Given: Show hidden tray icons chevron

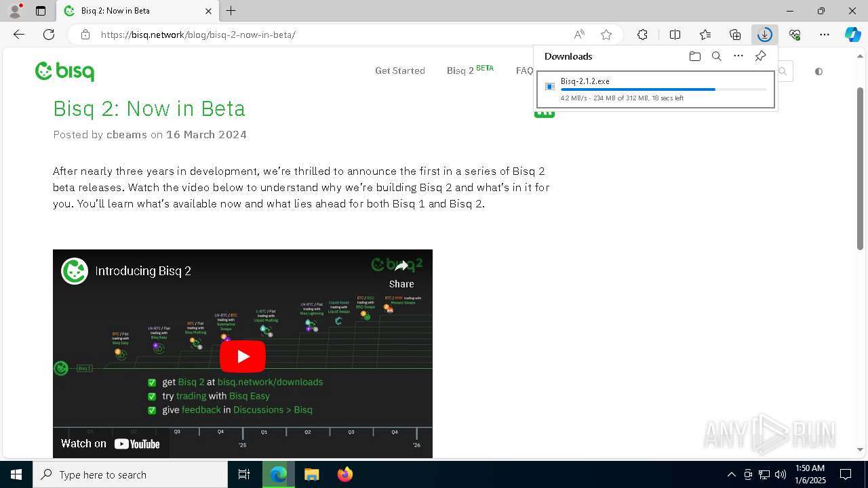Looking at the screenshot, I should pyautogui.click(x=731, y=474).
